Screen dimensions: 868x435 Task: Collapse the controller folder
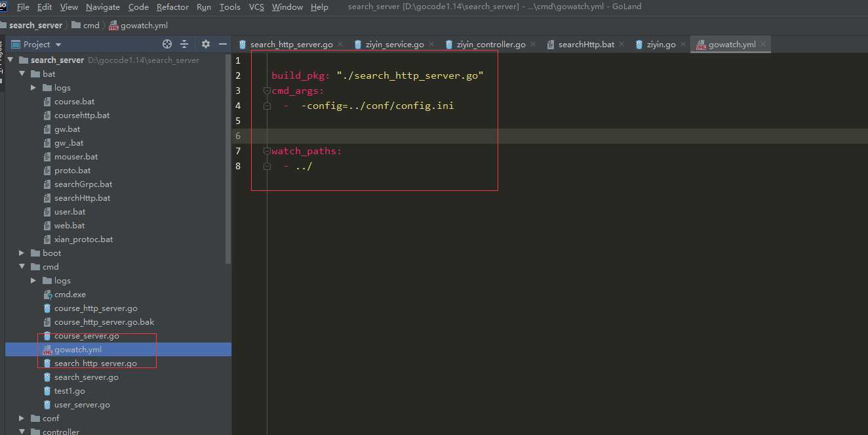(x=22, y=432)
